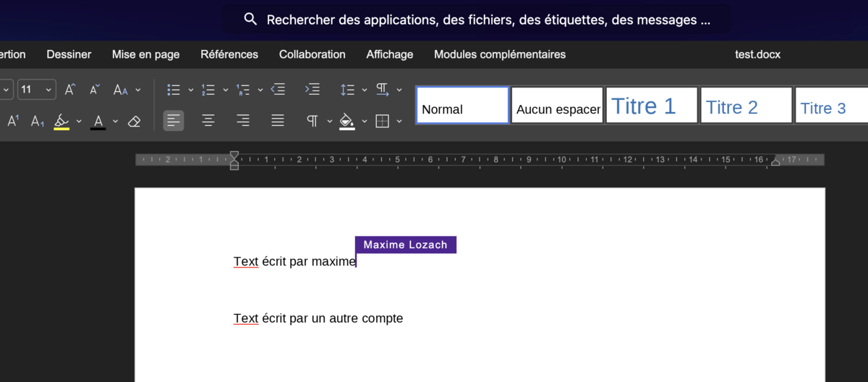
Task: Click the black font color bar
Action: click(98, 129)
